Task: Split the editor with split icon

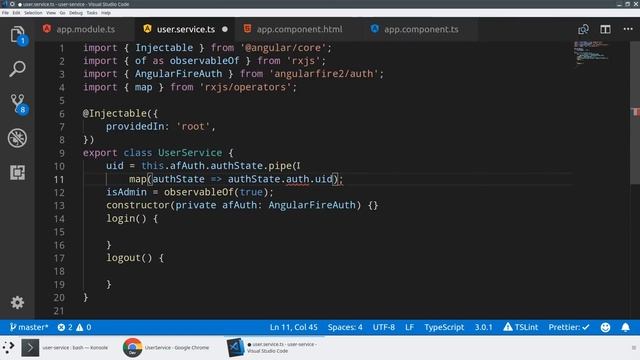Action: (x=605, y=29)
